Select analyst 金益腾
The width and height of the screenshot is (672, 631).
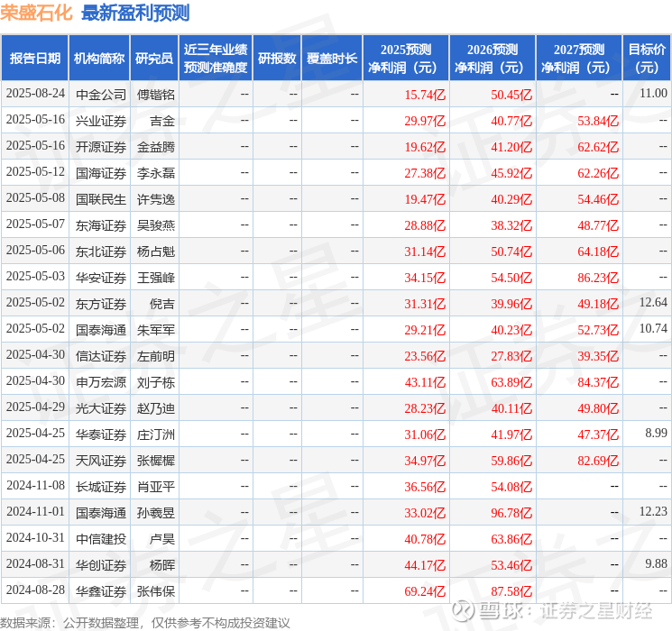pyautogui.click(x=155, y=147)
